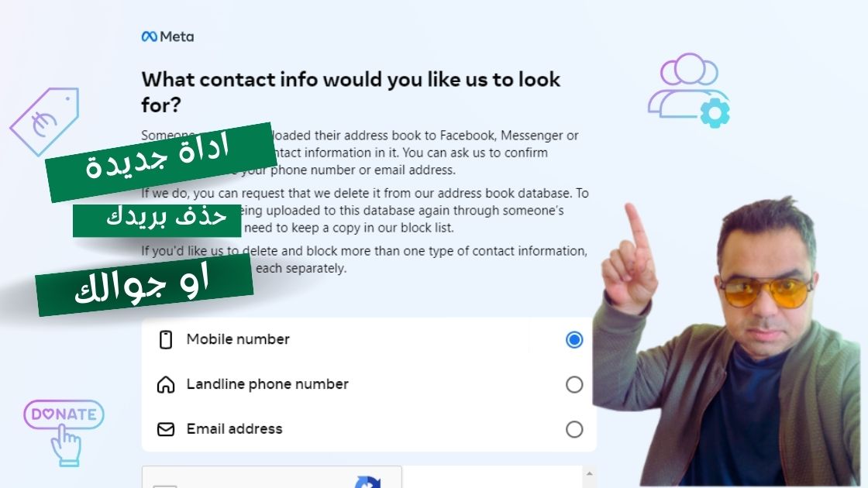Click the Meta logo
The height and width of the screenshot is (488, 868).
pyautogui.click(x=167, y=36)
